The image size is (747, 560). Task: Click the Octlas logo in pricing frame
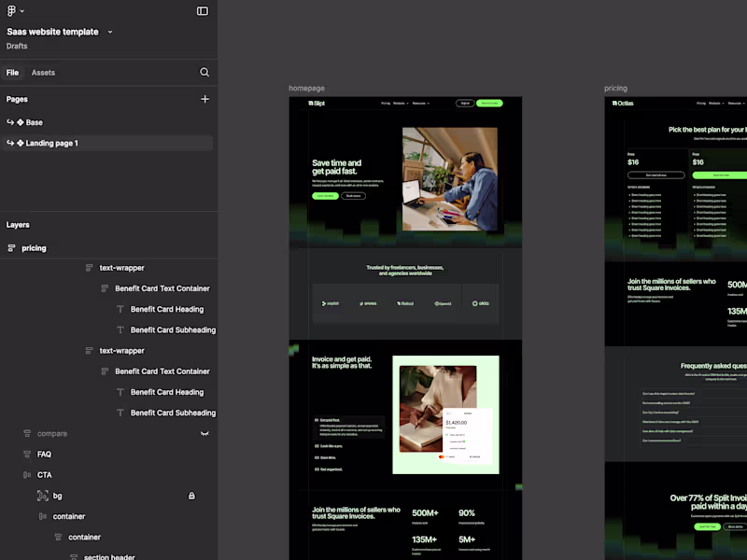(623, 104)
